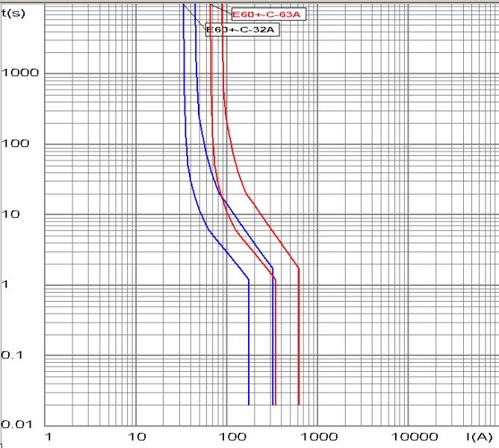The image size is (499, 448).
Task: Click the top end of the leftmost blue curve
Action: [183, 4]
